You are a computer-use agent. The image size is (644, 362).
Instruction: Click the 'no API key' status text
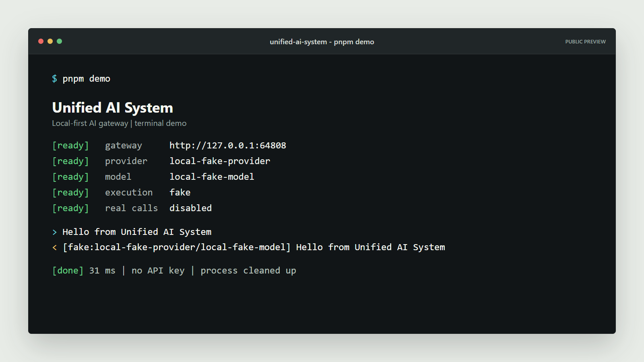(158, 271)
